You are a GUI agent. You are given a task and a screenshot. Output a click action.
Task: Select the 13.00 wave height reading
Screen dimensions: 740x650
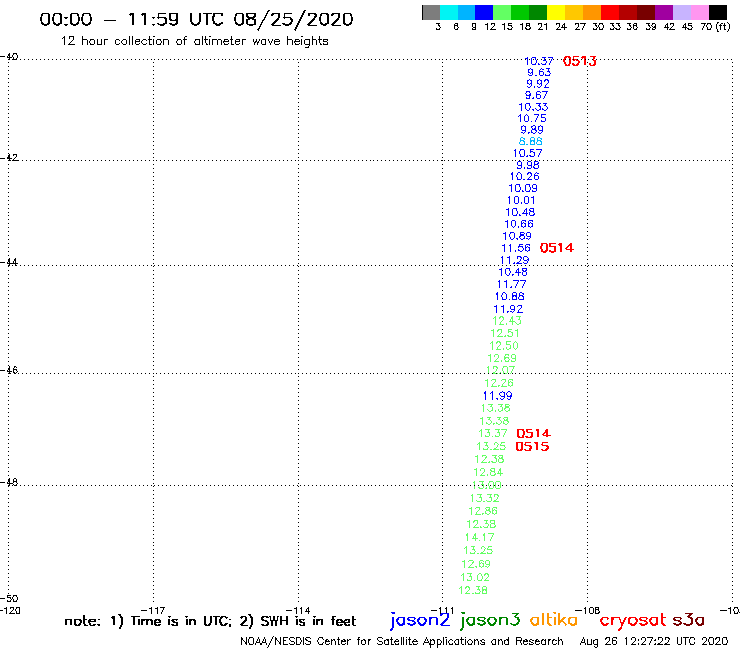tap(487, 485)
